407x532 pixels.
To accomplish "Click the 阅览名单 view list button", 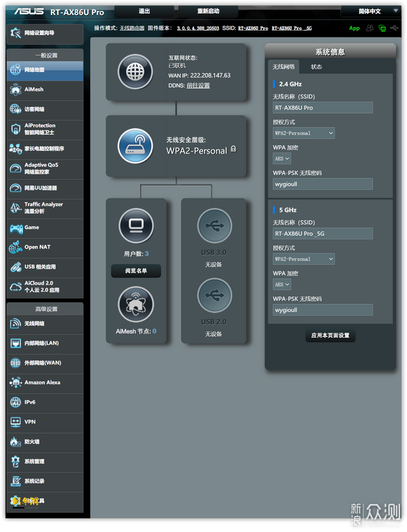I will tap(136, 270).
